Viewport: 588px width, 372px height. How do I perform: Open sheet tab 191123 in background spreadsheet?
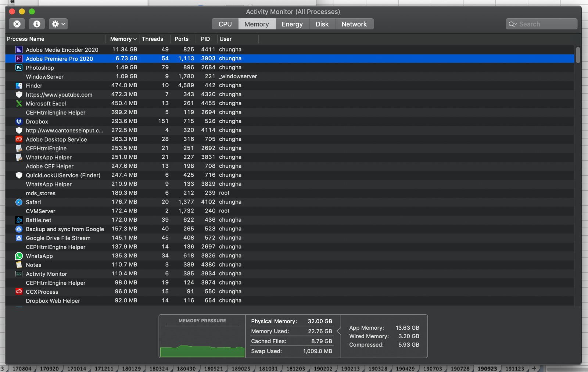tap(514, 368)
